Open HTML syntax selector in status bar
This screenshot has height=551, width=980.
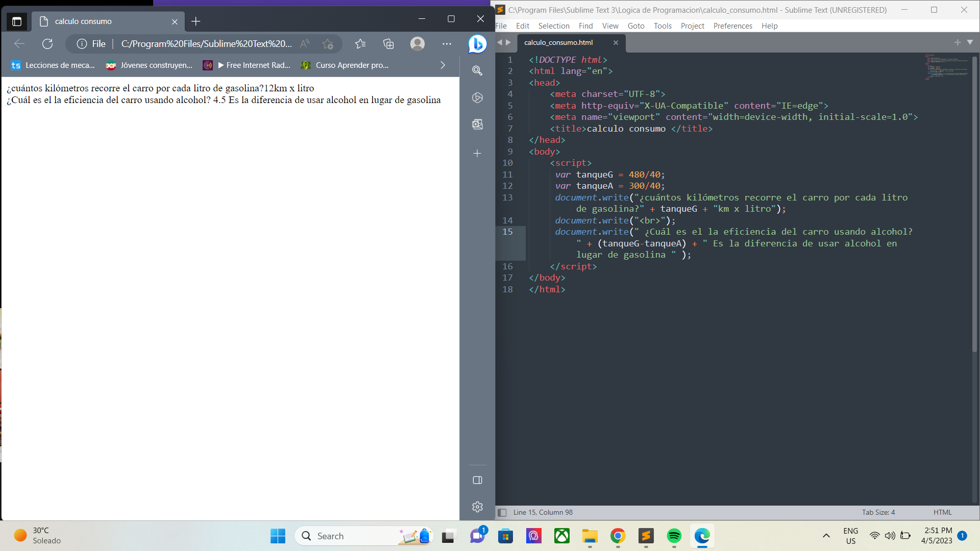coord(942,512)
